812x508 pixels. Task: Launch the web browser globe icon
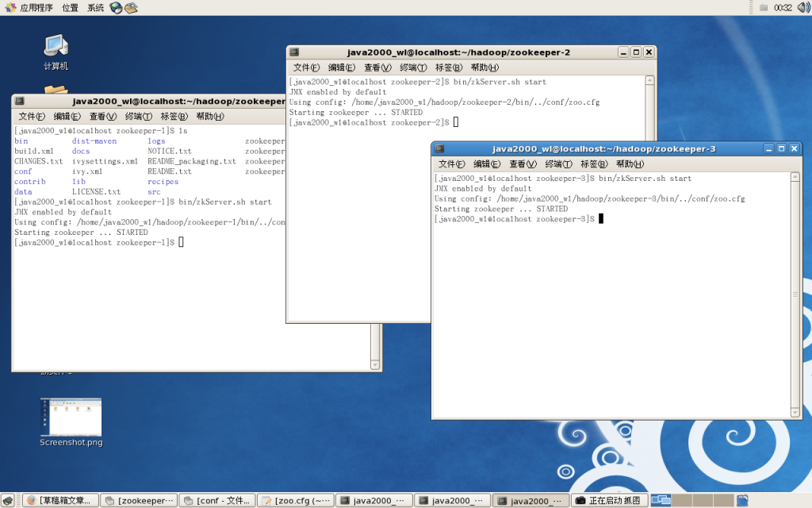pos(116,8)
